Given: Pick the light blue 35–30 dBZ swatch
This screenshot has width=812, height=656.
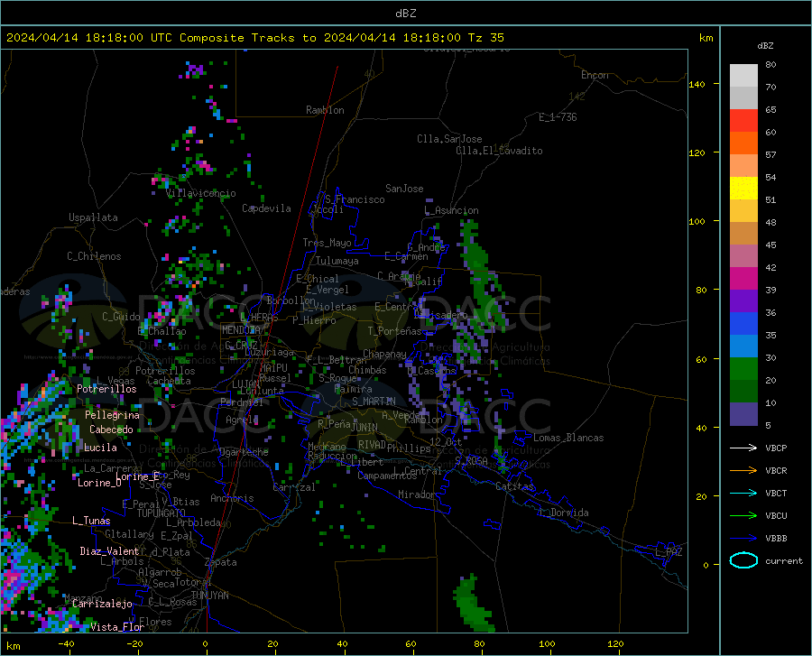Looking at the screenshot, I should pos(743,346).
